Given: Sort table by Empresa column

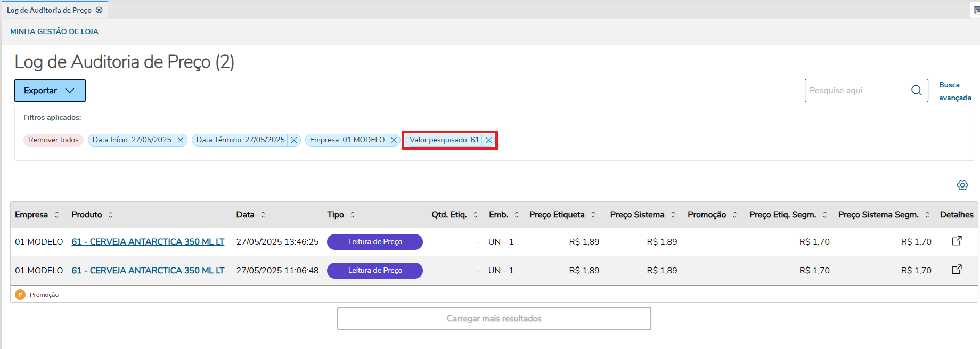Looking at the screenshot, I should [56, 215].
